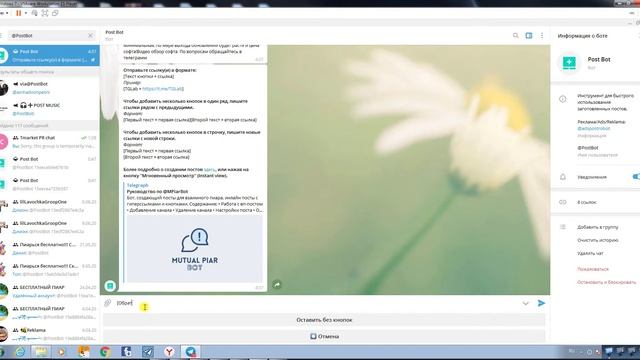Image resolution: width=640 pixels, height=360 pixels.
Task: Search inside the Post Bot chat with the magnifier icon
Action: click(x=516, y=36)
